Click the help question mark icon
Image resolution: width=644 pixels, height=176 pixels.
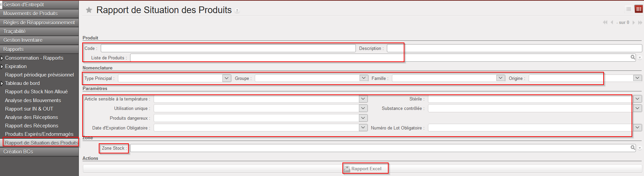click(x=237, y=11)
